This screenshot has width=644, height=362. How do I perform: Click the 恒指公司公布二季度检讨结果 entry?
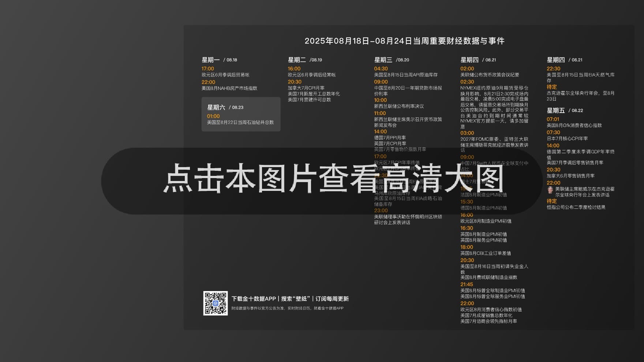(576, 207)
